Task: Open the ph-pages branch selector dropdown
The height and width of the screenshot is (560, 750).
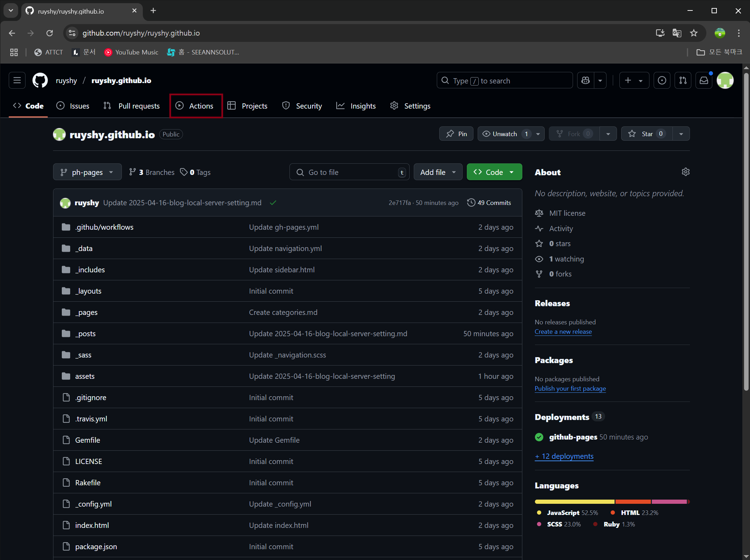Action: click(87, 172)
